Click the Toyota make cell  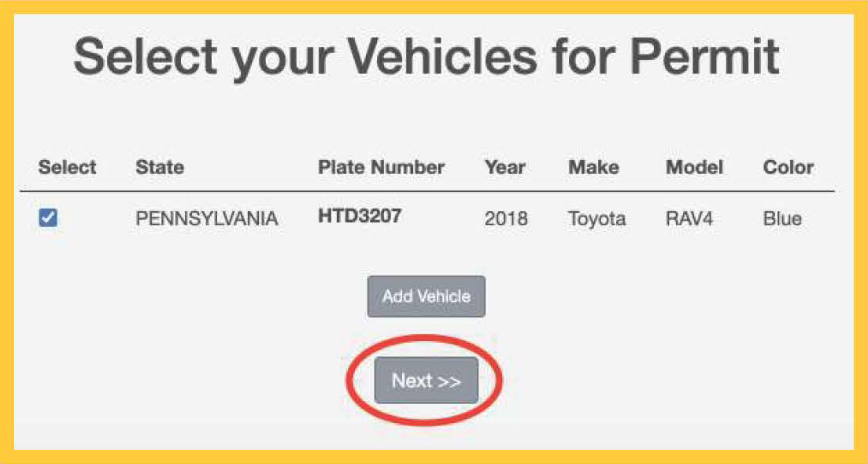[x=597, y=219]
